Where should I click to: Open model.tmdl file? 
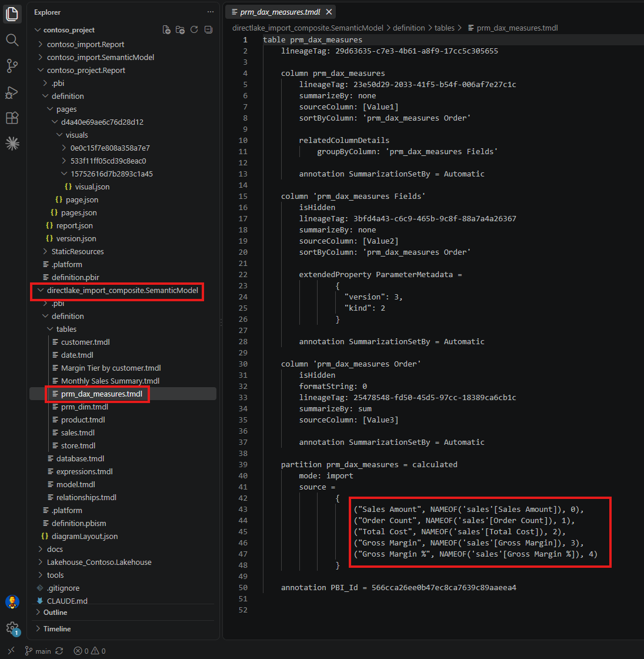(76, 485)
